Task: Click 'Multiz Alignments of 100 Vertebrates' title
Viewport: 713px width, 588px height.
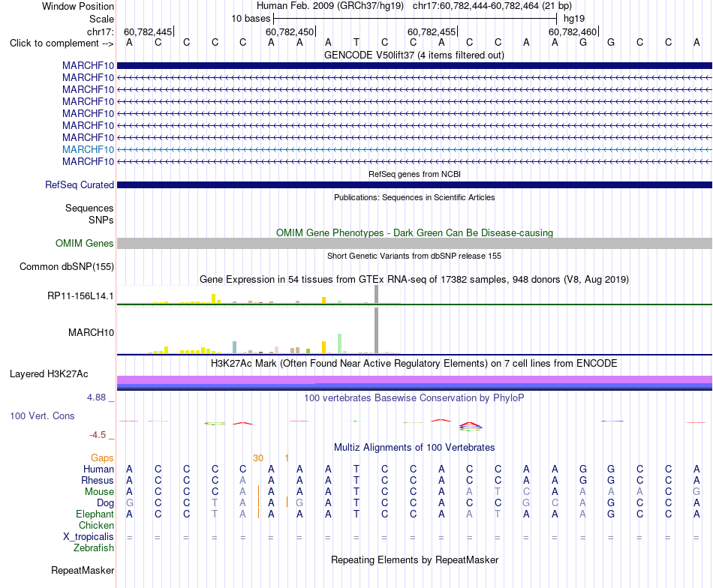Action: coord(414,448)
